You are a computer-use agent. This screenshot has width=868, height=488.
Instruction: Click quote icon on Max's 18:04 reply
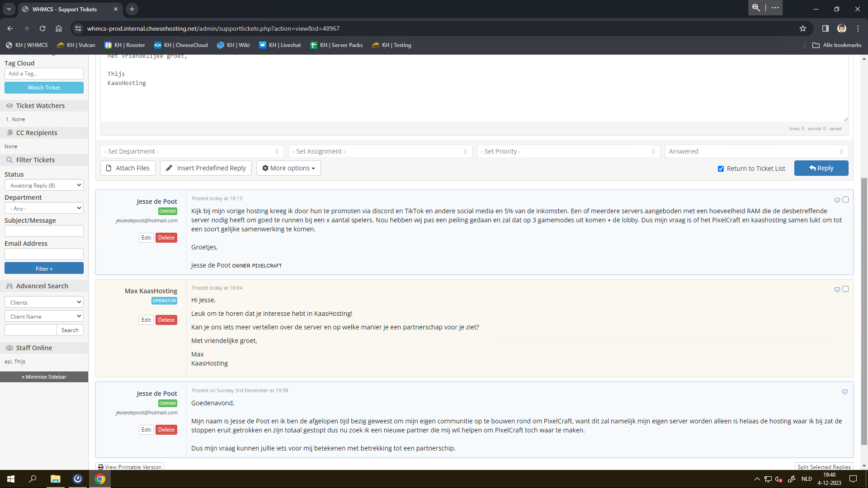point(837,289)
